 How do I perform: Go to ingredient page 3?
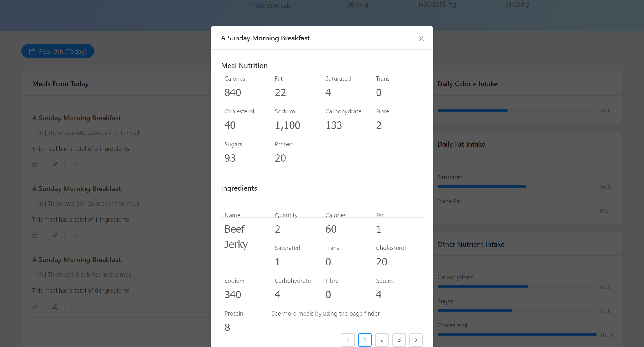click(x=399, y=340)
